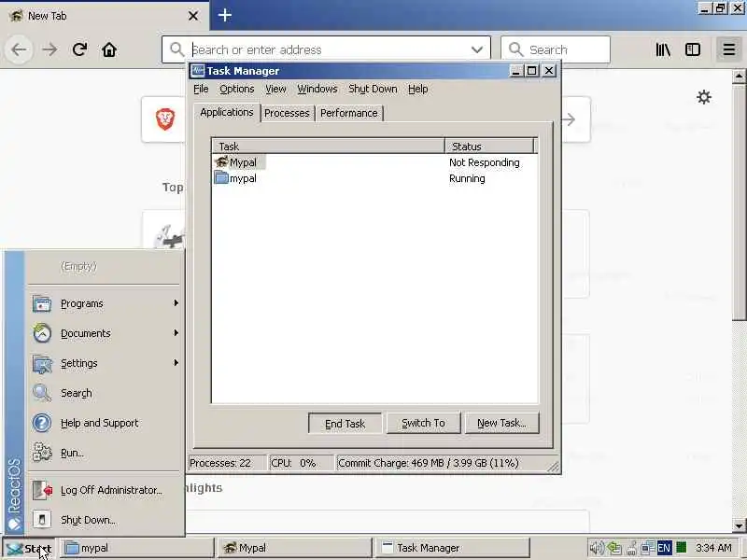The height and width of the screenshot is (560, 747).
Task: Choose Shut Down... in the Start menu
Action: pos(105,520)
